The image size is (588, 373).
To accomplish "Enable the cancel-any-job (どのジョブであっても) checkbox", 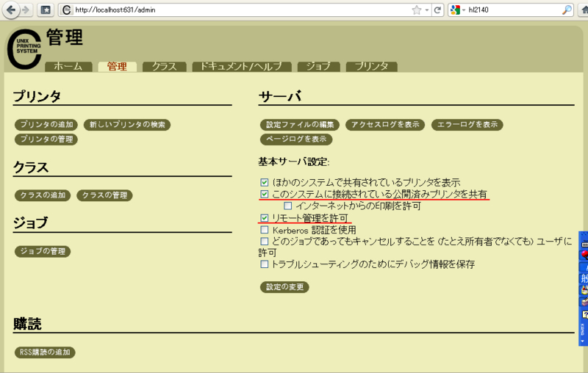I will point(265,241).
